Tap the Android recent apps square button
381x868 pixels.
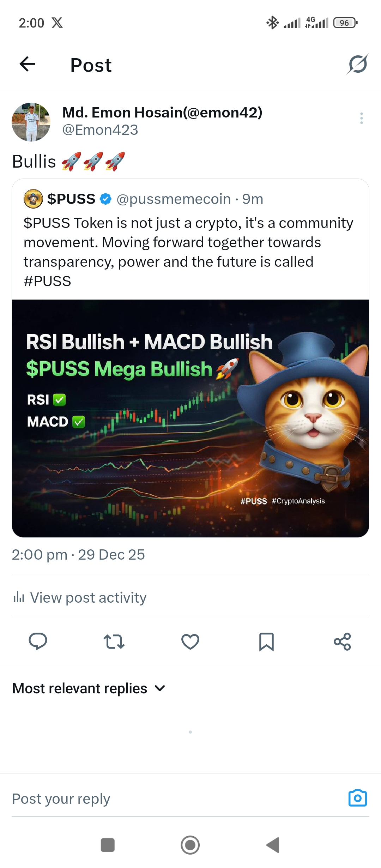(108, 845)
